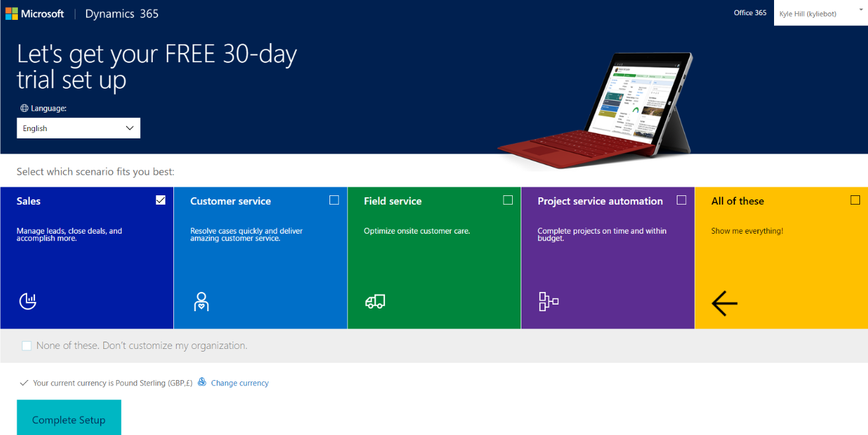Check None of these, don't customize
Screen dimensions: 868x435
tap(26, 346)
